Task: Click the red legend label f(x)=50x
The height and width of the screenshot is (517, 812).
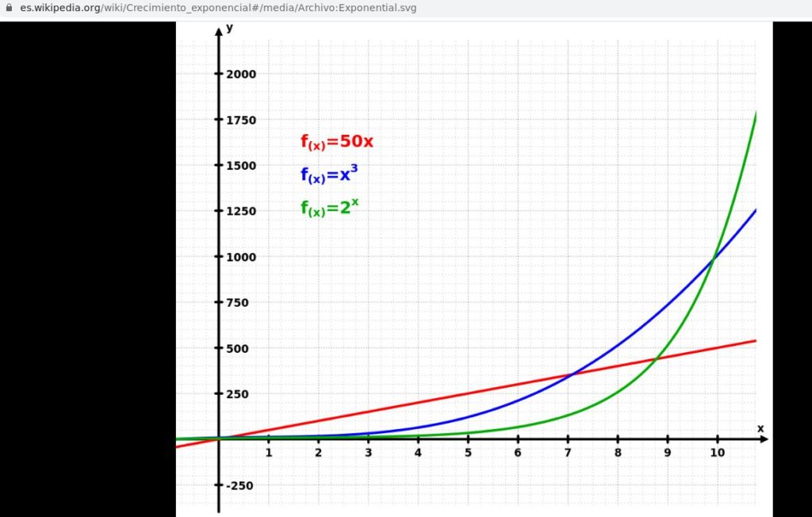Action: tap(337, 141)
